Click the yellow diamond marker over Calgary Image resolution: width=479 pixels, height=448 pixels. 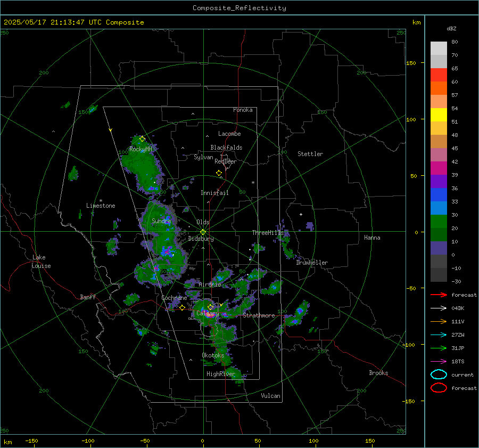tap(210, 307)
